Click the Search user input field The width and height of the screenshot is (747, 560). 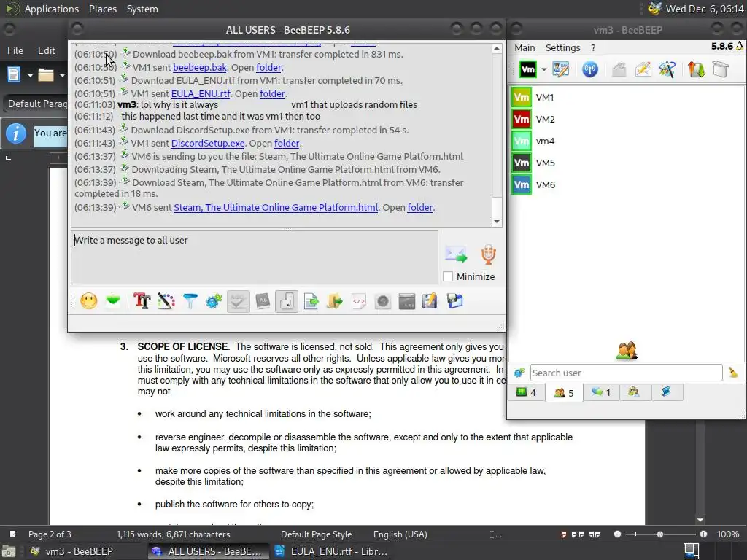626,373
